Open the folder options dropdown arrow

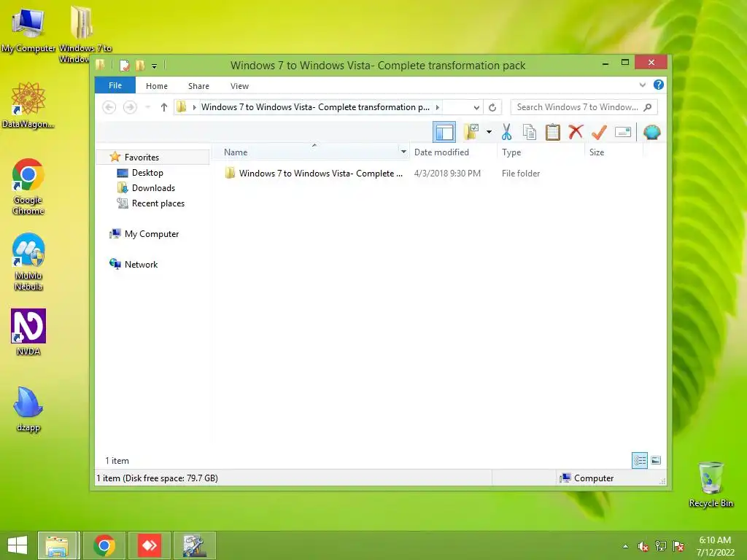click(489, 132)
